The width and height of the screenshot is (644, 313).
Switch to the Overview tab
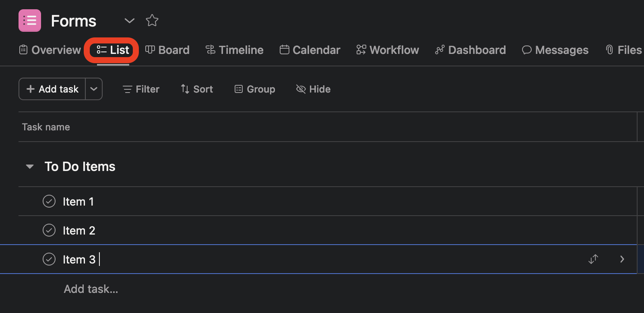(x=50, y=50)
